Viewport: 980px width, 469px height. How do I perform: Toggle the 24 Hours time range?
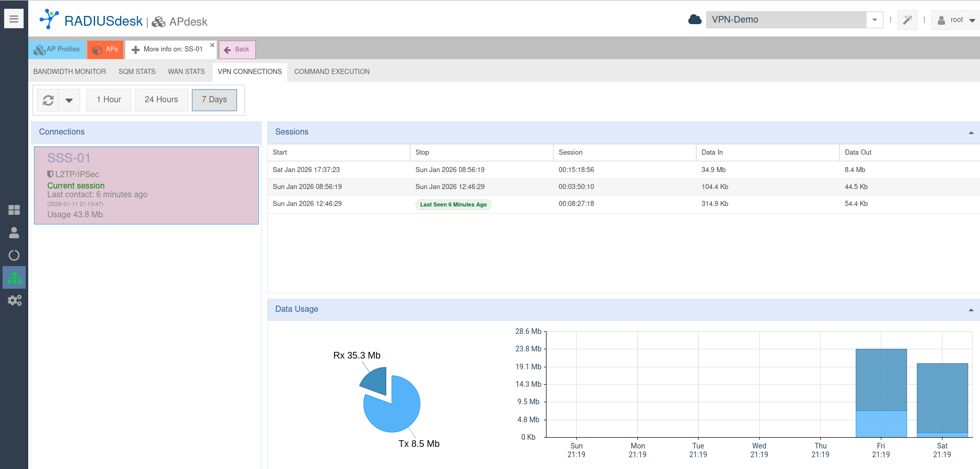[161, 100]
